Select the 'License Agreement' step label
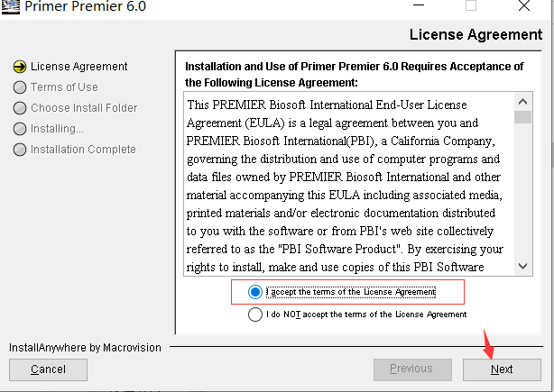 pyautogui.click(x=79, y=66)
